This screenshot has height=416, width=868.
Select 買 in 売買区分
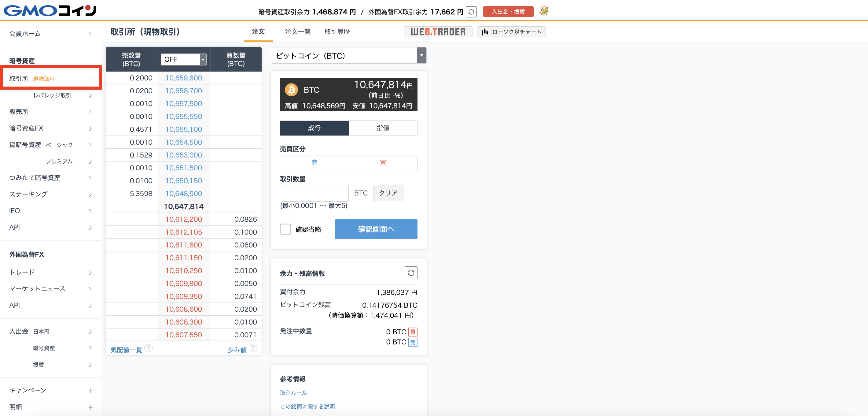(x=383, y=162)
